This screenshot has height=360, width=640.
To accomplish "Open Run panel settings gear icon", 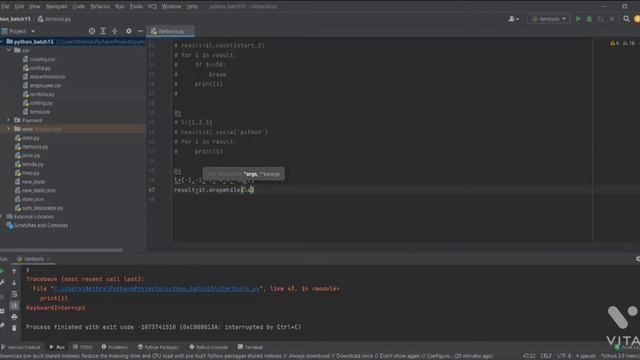I will pyautogui.click(x=638, y=259).
